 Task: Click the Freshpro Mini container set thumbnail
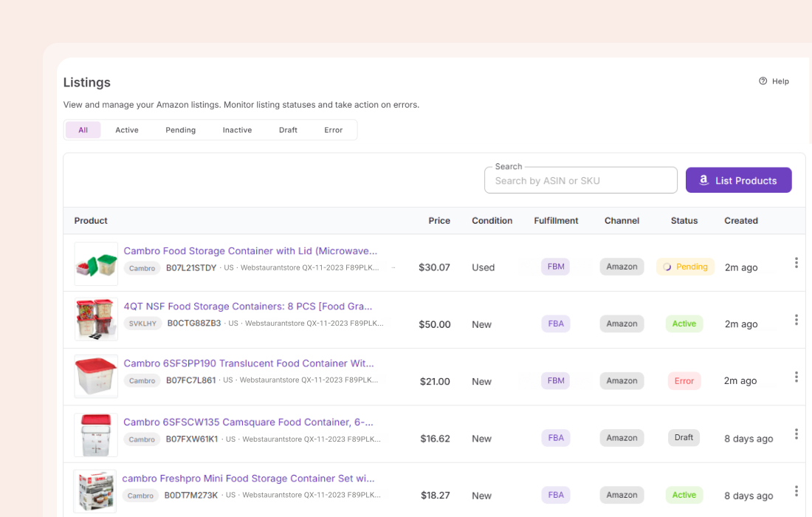96,491
